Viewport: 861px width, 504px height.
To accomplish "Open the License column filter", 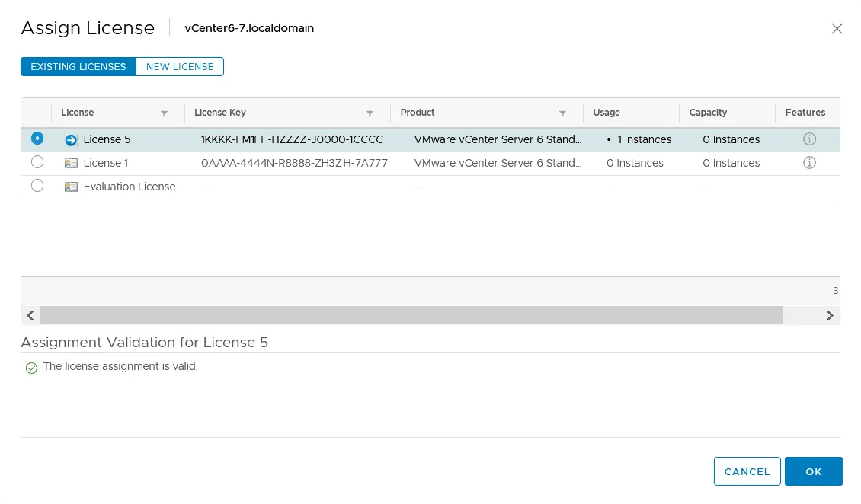I will click(x=164, y=113).
